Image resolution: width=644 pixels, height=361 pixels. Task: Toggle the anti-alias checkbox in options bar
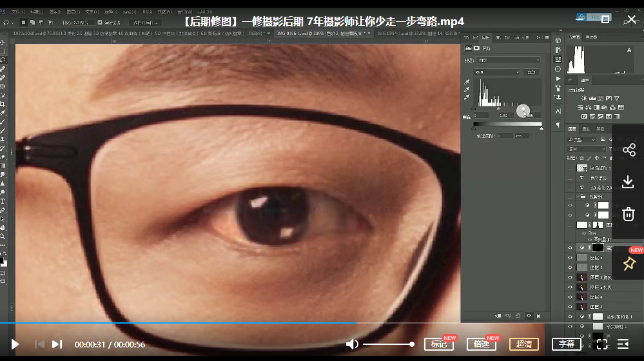click(100, 23)
